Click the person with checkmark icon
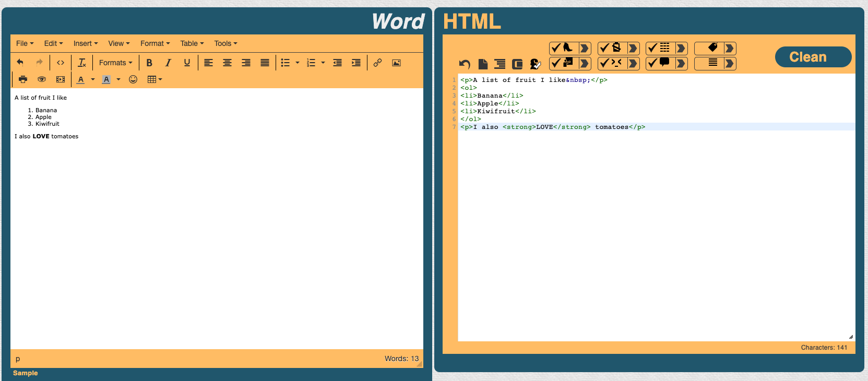Viewport: 868px width, 381px height. (x=535, y=64)
